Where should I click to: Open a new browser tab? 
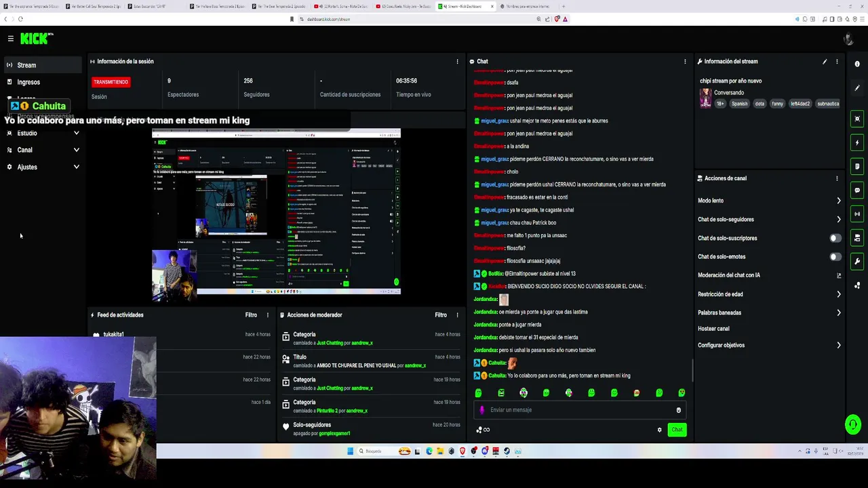coord(564,6)
